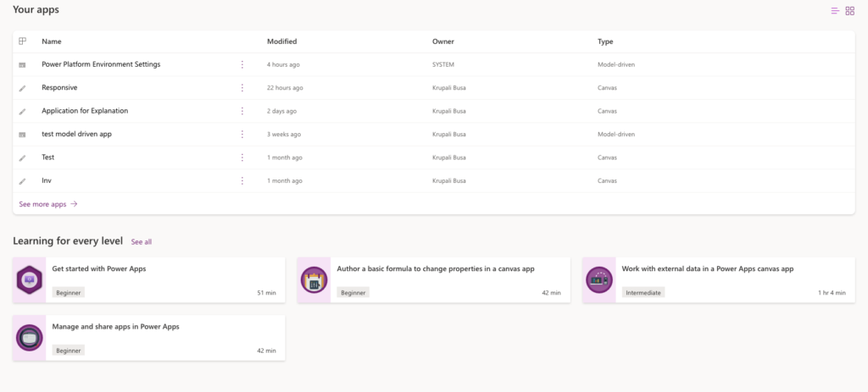This screenshot has width=868, height=392.
Task: Sort apps by the Name column header
Action: pos(52,41)
